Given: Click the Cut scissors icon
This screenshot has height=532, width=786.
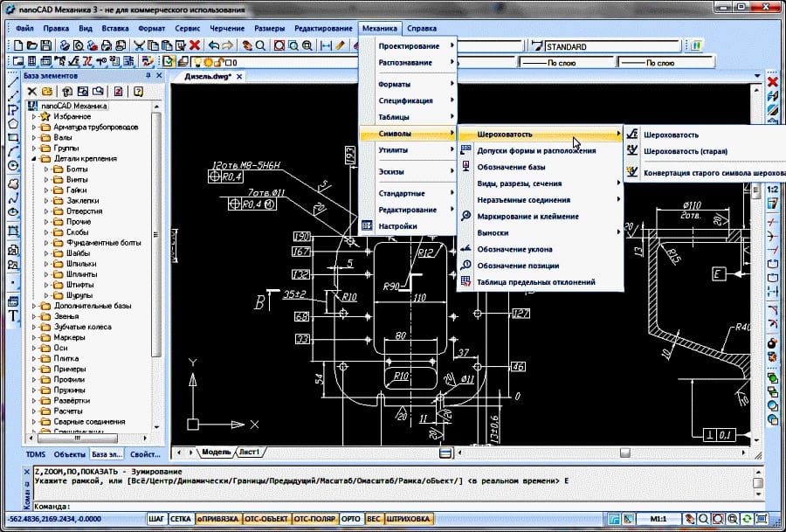Looking at the screenshot, I should (139, 45).
